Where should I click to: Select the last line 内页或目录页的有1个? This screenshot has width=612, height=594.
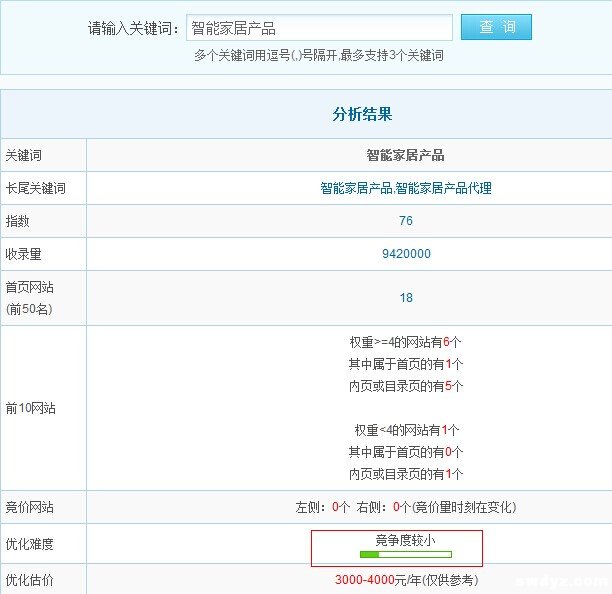click(406, 474)
